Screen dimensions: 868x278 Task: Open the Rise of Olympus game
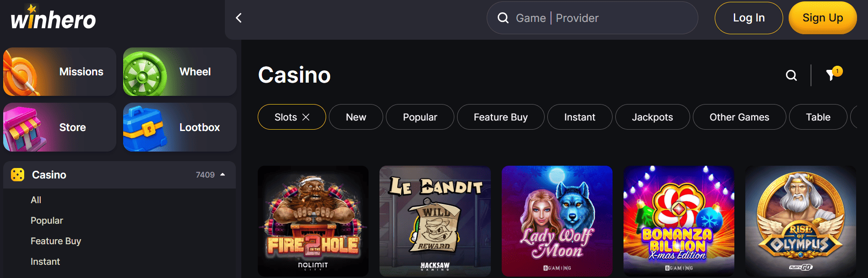[800, 221]
